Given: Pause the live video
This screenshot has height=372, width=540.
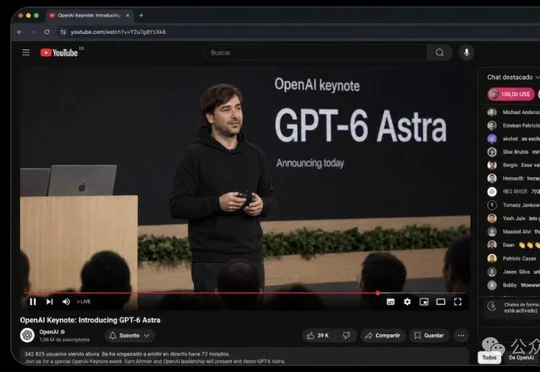Looking at the screenshot, I should [33, 302].
